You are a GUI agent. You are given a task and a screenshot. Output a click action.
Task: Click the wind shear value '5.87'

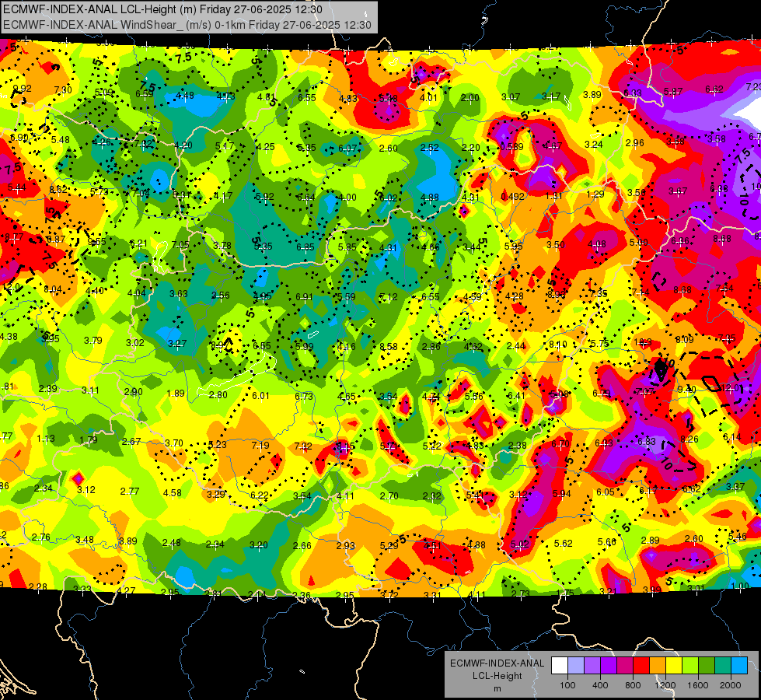tap(673, 91)
